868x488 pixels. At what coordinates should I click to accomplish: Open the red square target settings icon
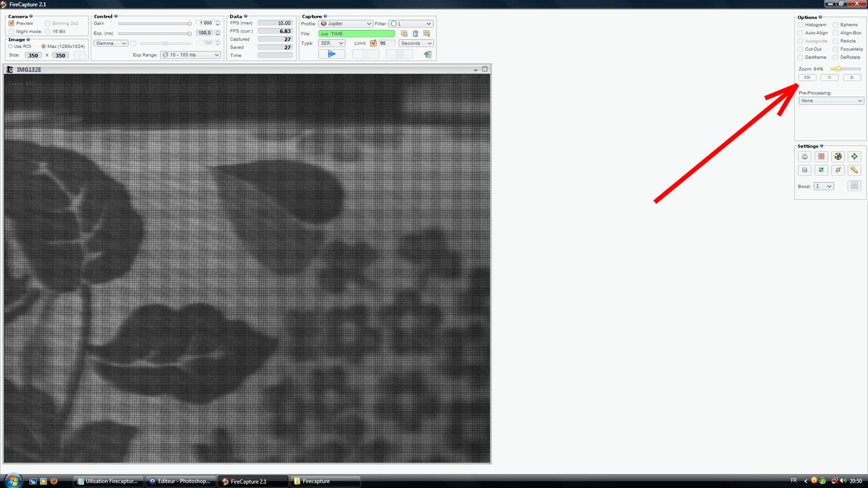coord(821,157)
